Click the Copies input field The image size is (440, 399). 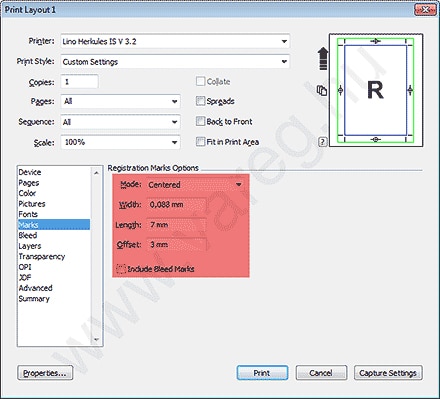[x=79, y=82]
